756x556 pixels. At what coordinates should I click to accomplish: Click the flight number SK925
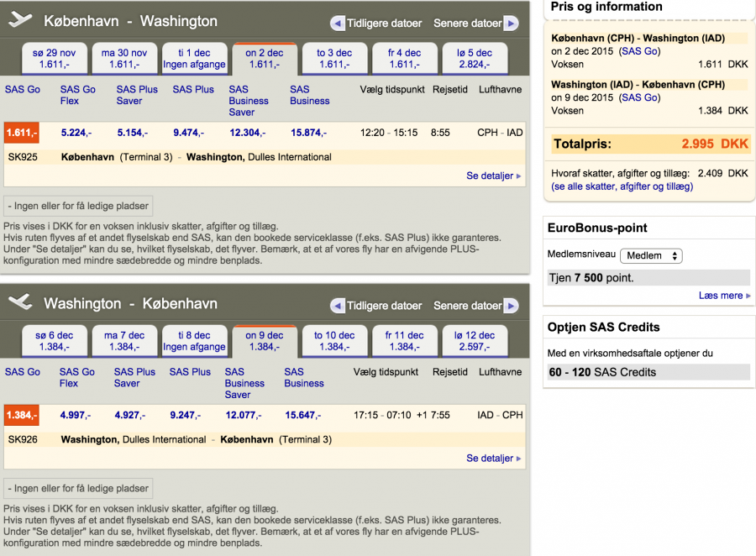click(x=23, y=157)
